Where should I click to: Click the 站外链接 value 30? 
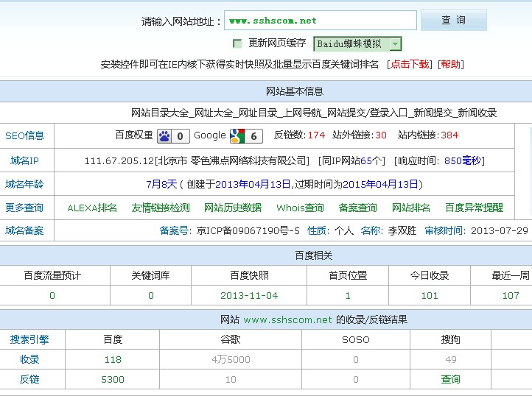pos(381,135)
